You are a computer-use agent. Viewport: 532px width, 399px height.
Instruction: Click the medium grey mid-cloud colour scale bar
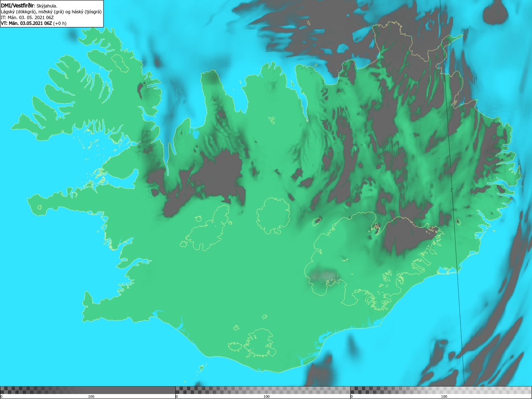(x=263, y=390)
